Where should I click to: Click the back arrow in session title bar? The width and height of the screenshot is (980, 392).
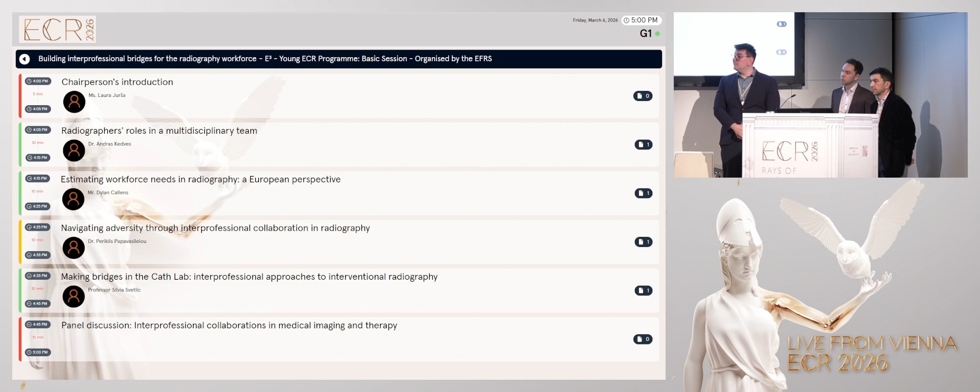(x=24, y=59)
